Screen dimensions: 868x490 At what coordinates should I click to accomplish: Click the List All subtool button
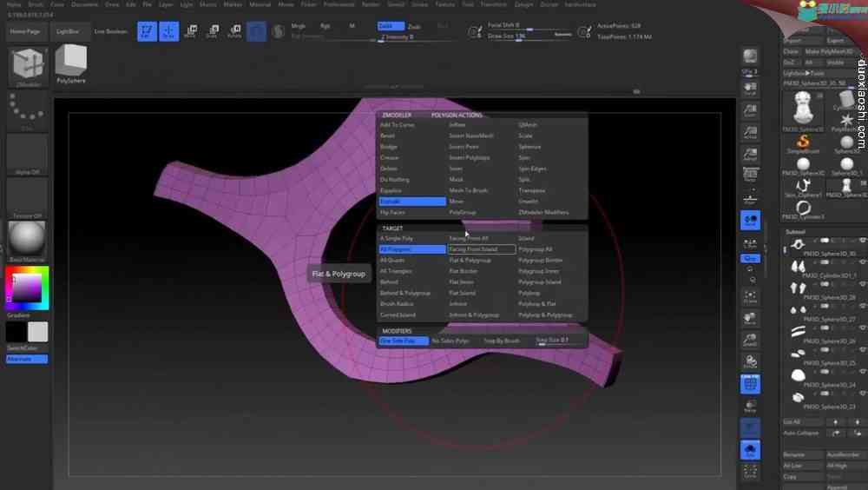coord(802,422)
